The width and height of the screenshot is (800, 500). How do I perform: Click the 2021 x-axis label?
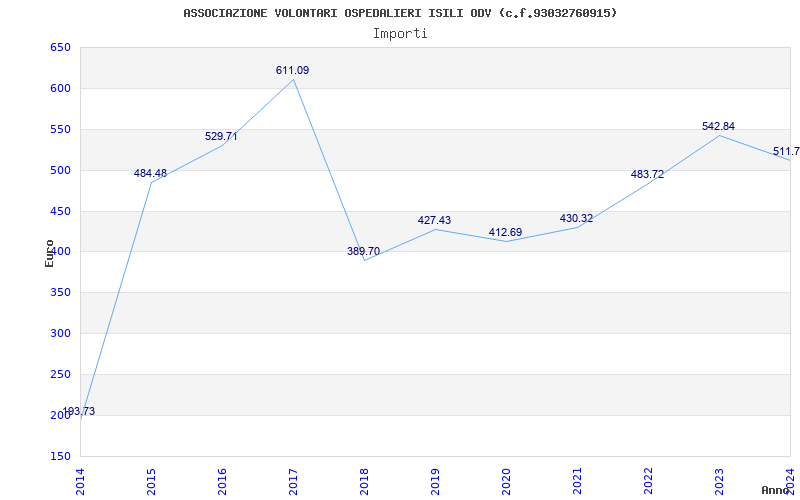[577, 480]
